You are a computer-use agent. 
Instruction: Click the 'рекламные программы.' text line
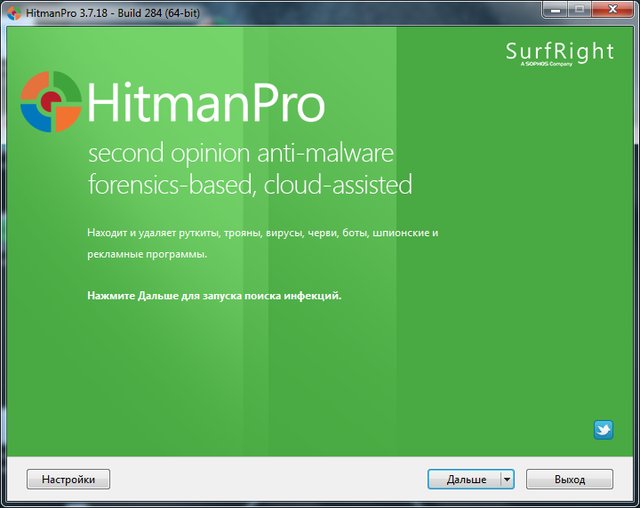coord(147,254)
